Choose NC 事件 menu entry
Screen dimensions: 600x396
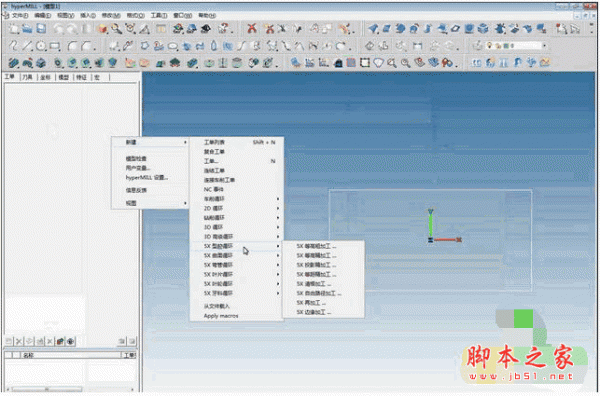237,189
